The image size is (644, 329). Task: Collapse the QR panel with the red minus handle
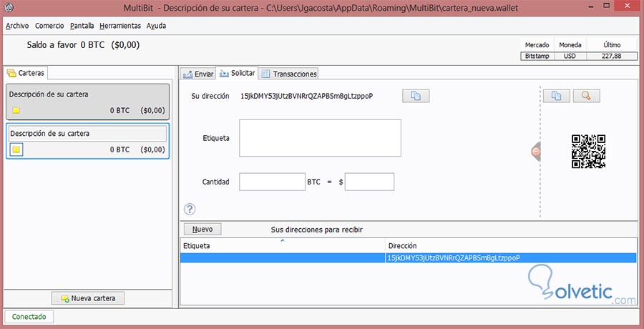(536, 152)
